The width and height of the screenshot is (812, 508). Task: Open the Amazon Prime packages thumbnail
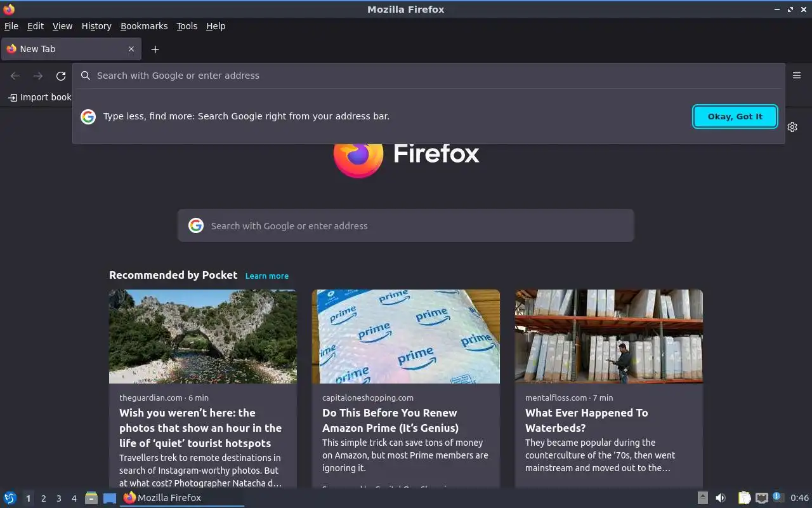[x=406, y=337]
